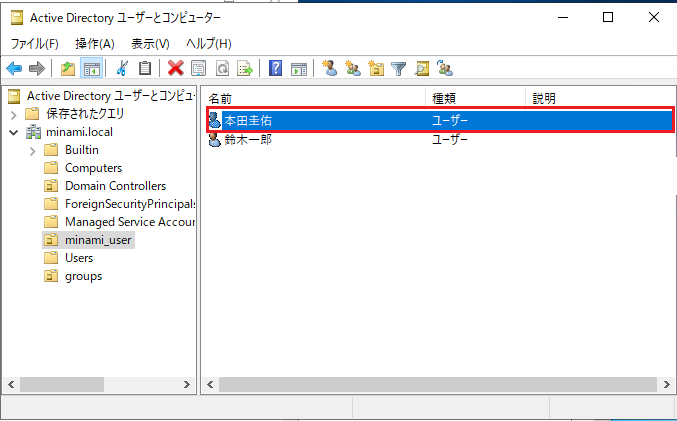This screenshot has height=421, width=677.
Task: Toggle the action pane icon
Action: 299,68
